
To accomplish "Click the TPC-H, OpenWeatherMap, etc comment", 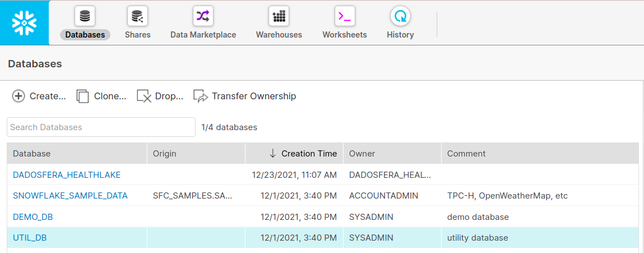I will (507, 196).
